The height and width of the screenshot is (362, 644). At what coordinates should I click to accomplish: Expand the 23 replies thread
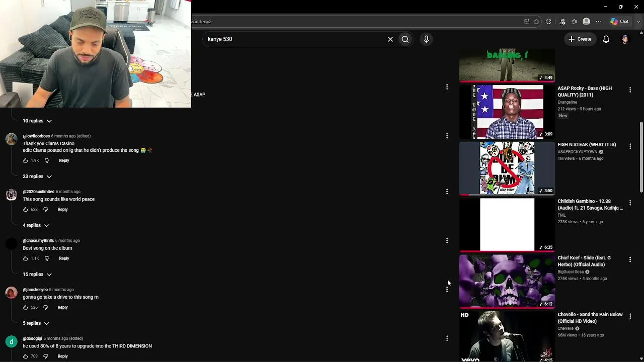coord(37,176)
